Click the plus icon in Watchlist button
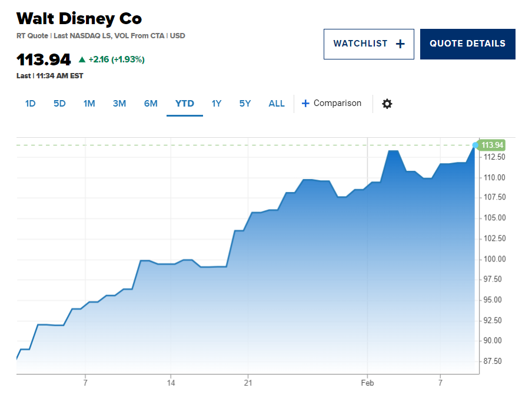 tap(400, 44)
